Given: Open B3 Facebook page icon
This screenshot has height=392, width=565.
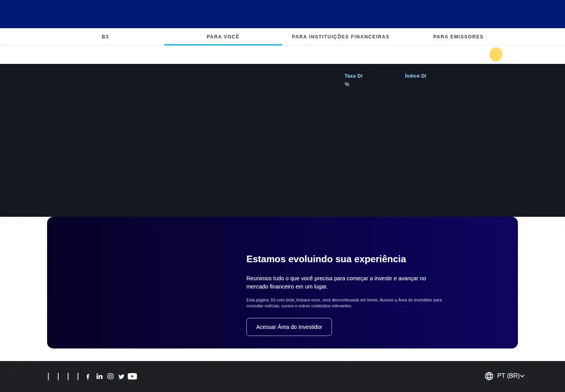Looking at the screenshot, I should coord(88,376).
